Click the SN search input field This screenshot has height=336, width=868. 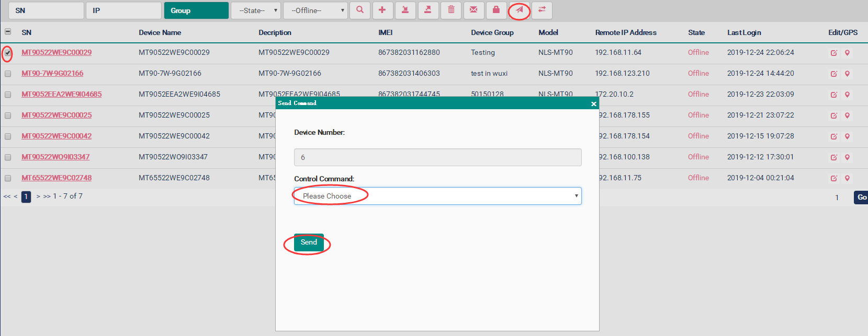pos(46,10)
